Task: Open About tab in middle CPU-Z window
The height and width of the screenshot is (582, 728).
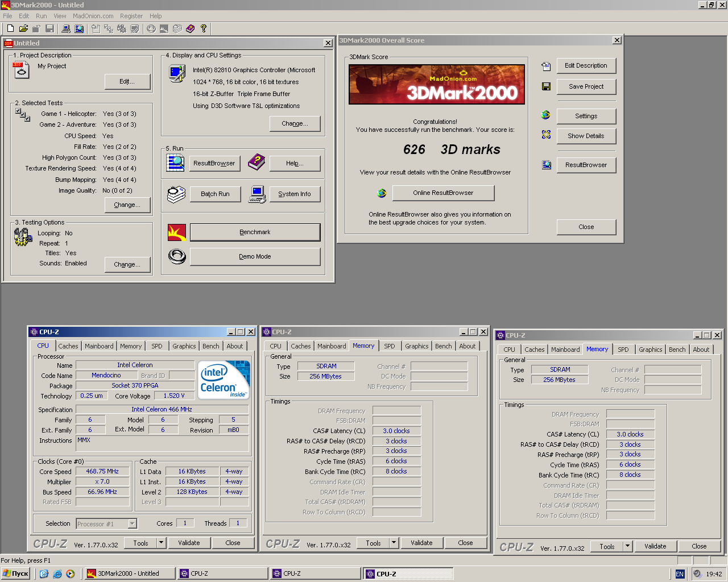Action: [468, 346]
